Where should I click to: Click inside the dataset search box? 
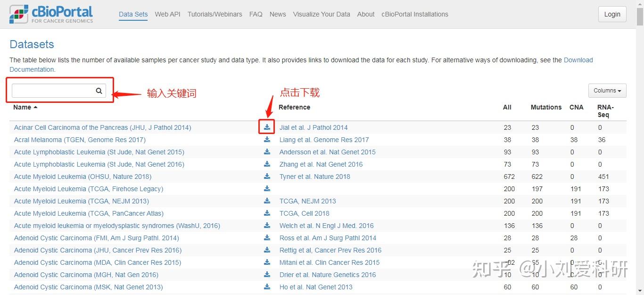tap(52, 90)
